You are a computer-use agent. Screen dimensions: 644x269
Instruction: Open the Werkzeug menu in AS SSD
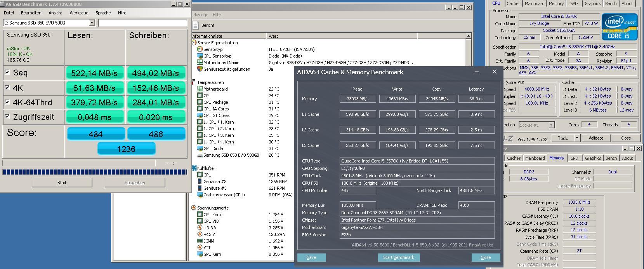79,13
